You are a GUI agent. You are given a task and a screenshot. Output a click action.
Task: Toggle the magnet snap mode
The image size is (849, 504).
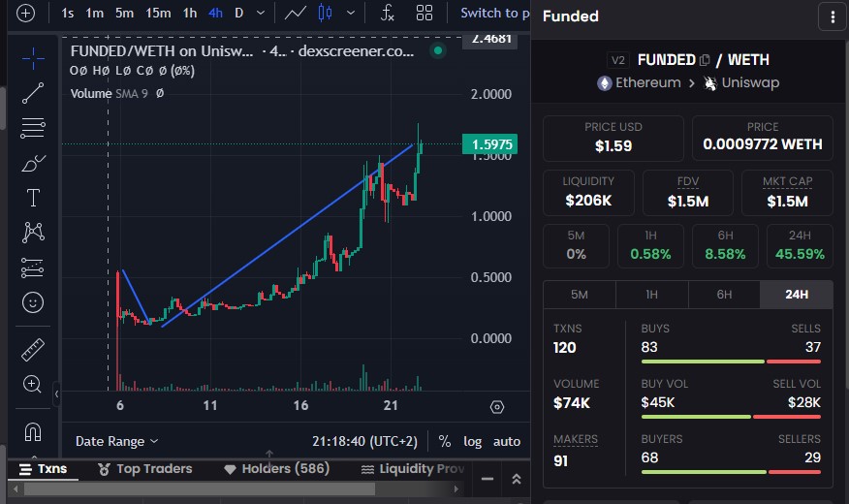click(x=33, y=430)
